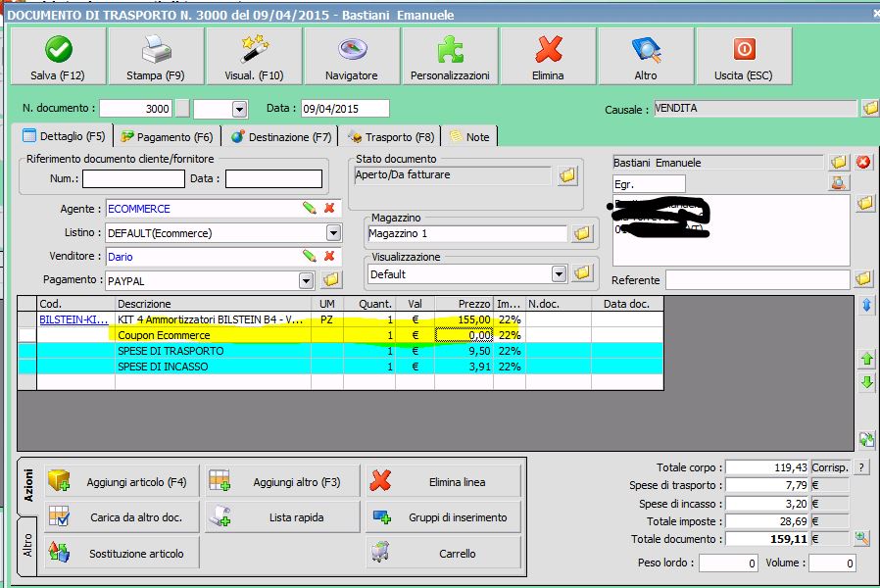880x588 pixels.
Task: Click the Prezzo column header
Action: click(464, 304)
